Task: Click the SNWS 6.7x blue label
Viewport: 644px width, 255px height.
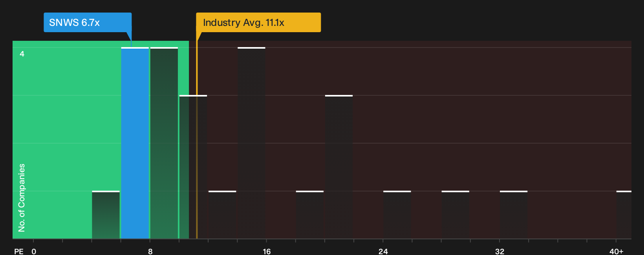Action: 88,22
